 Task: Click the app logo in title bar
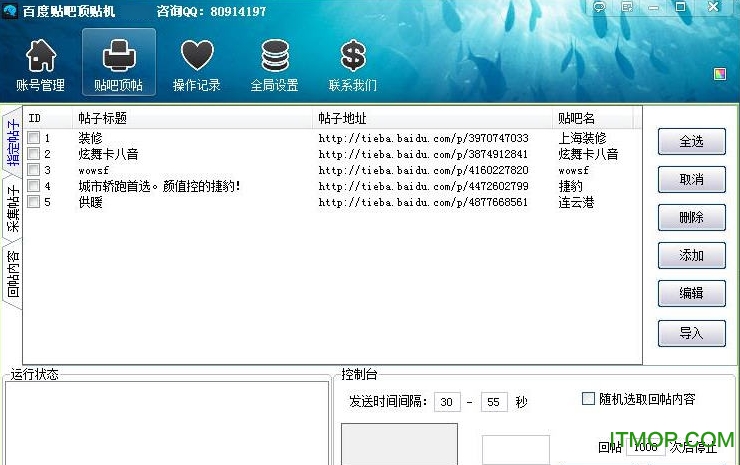[x=9, y=10]
